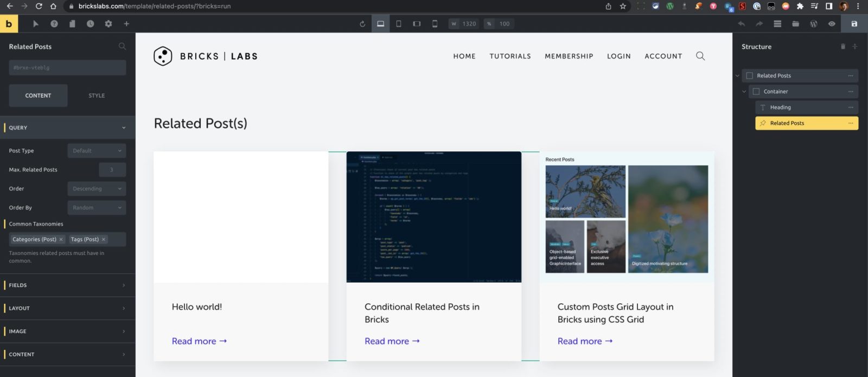Switch to mobile portrait preview
The height and width of the screenshot is (377, 868).
click(x=435, y=24)
